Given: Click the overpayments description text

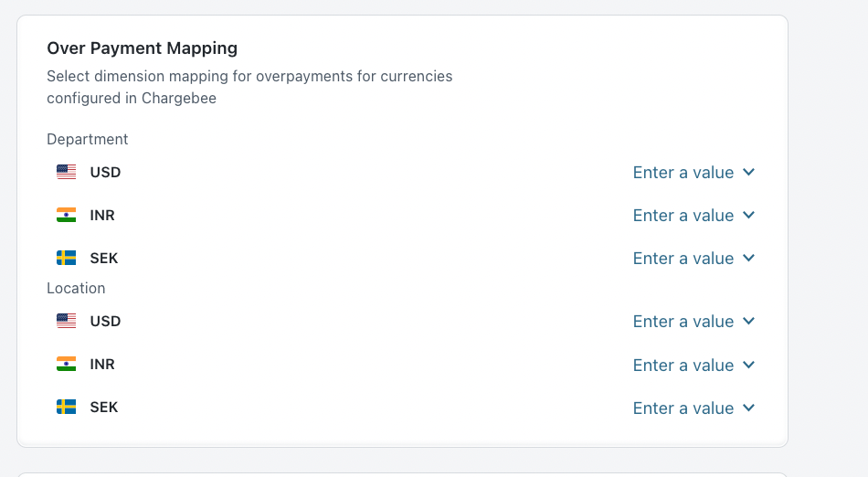Looking at the screenshot, I should [249, 87].
